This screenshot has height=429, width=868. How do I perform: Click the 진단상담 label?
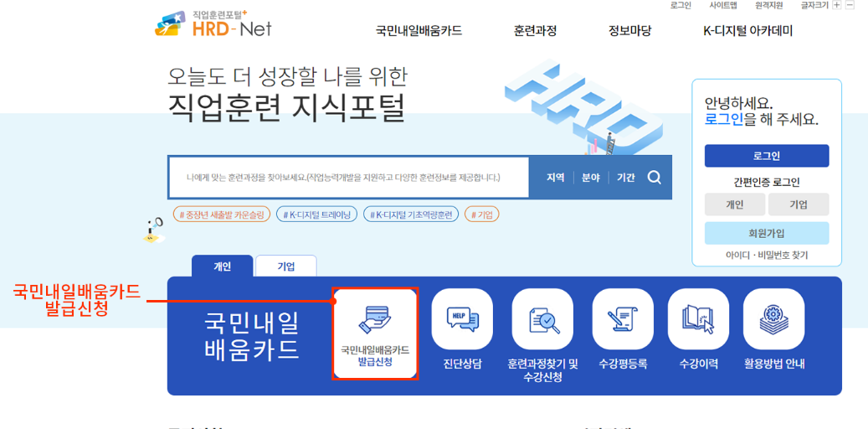[462, 364]
